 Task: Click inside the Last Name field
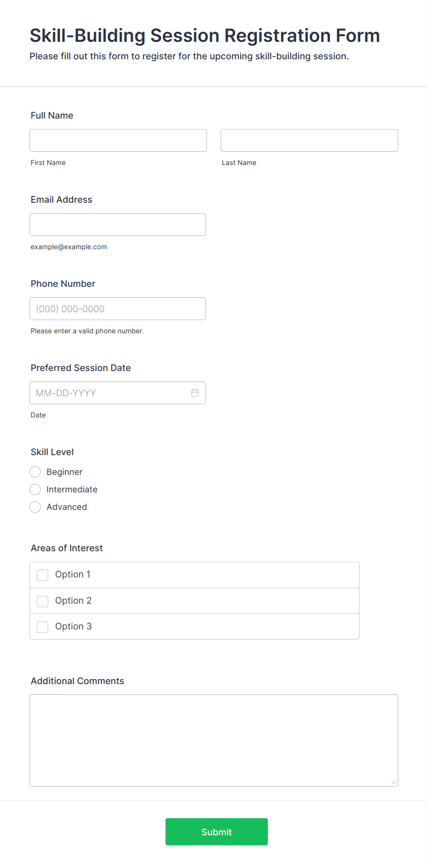[x=309, y=140]
